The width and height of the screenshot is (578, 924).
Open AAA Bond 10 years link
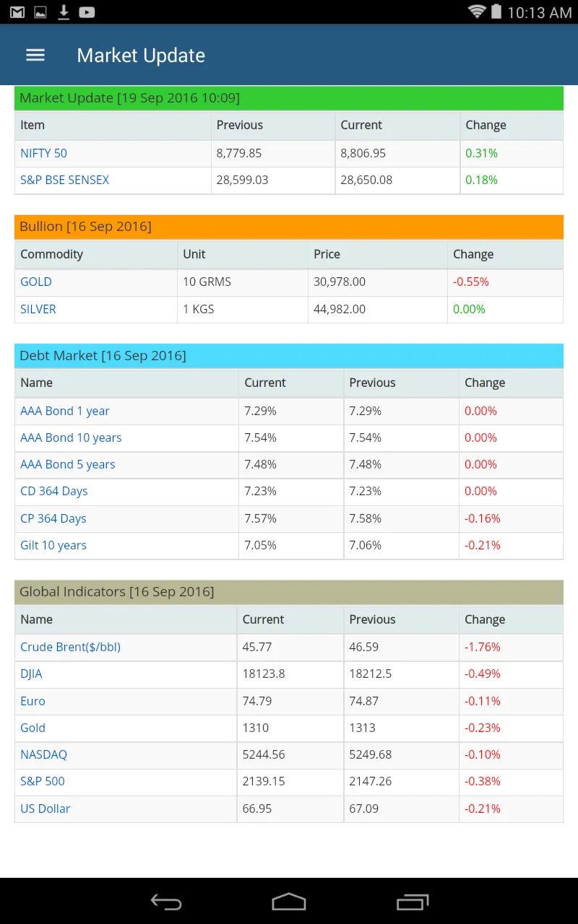point(71,437)
